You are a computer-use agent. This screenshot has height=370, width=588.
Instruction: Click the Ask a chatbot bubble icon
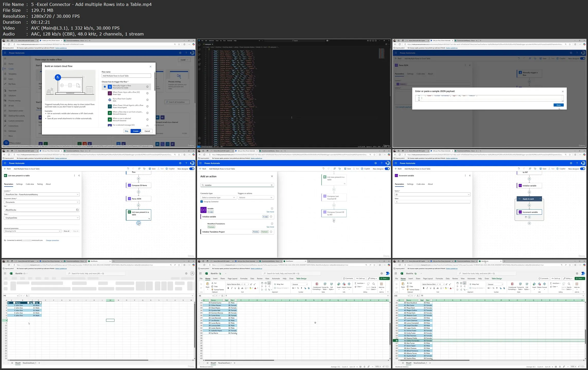pyautogui.click(x=6, y=143)
